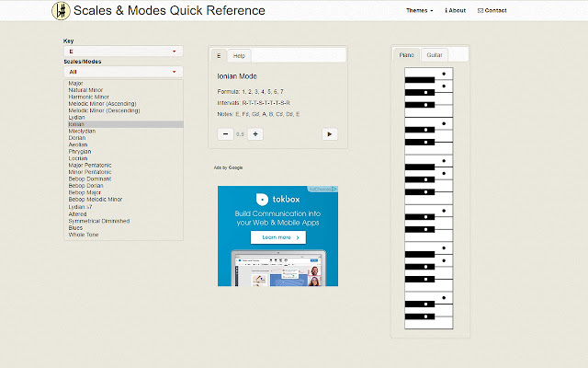This screenshot has width=588, height=368.
Task: Increase tempo with the plus button
Action: (x=255, y=134)
